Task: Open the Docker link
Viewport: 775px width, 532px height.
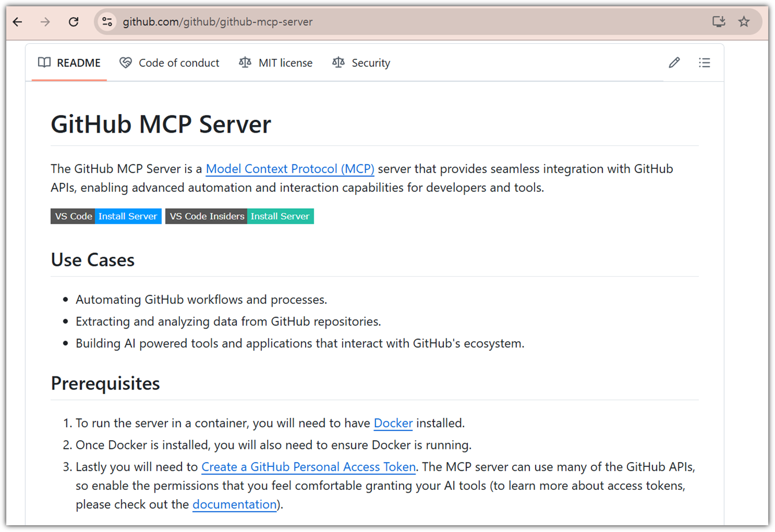Action: [x=393, y=423]
